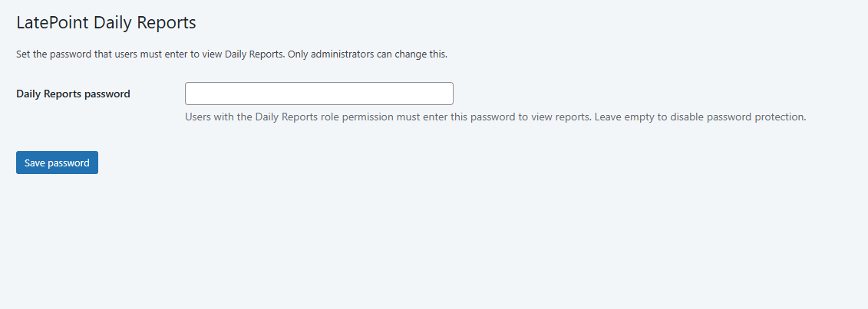Click the Save password button
Image resolution: width=868 pixels, height=309 pixels.
[x=57, y=163]
